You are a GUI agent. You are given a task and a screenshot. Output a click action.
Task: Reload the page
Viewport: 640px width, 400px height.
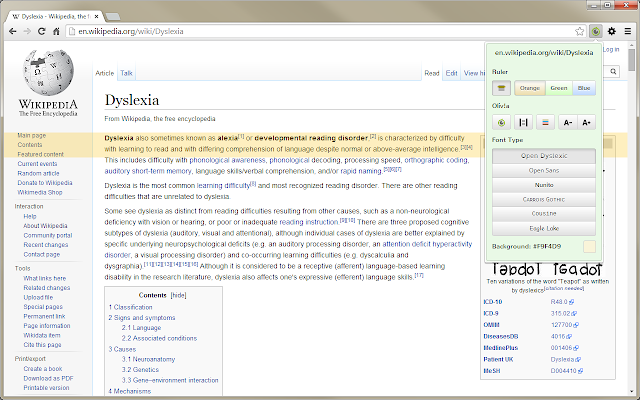[42, 31]
